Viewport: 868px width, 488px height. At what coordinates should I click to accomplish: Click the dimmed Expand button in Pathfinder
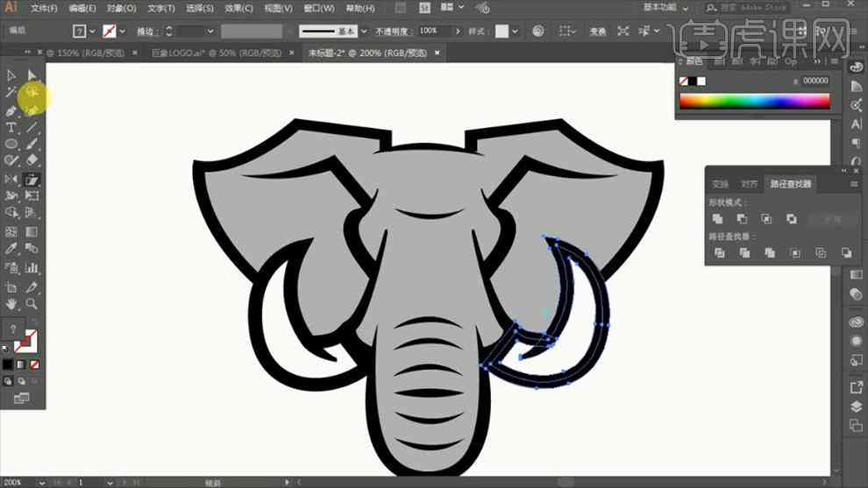[832, 219]
